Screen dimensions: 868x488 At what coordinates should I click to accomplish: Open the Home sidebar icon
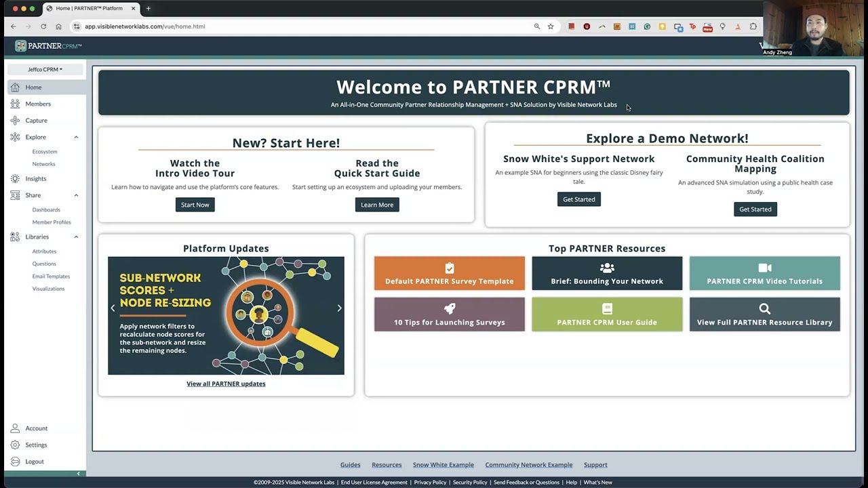click(x=15, y=87)
